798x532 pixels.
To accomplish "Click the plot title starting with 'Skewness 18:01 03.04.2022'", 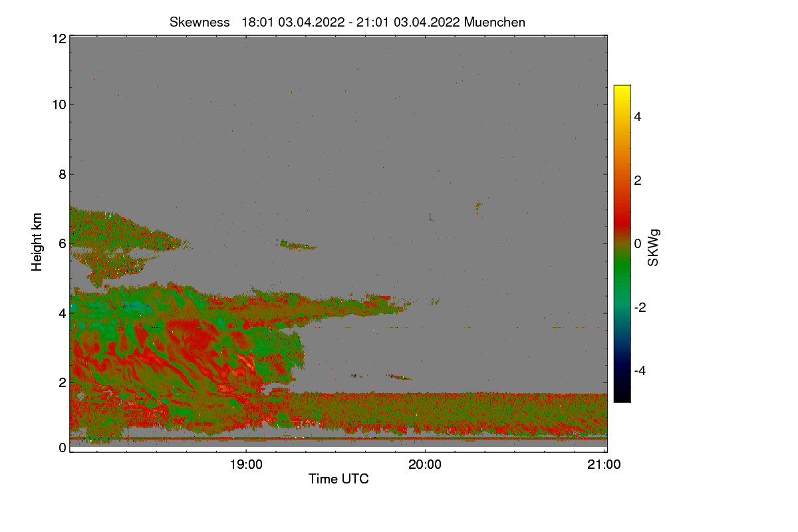I will pos(347,22).
